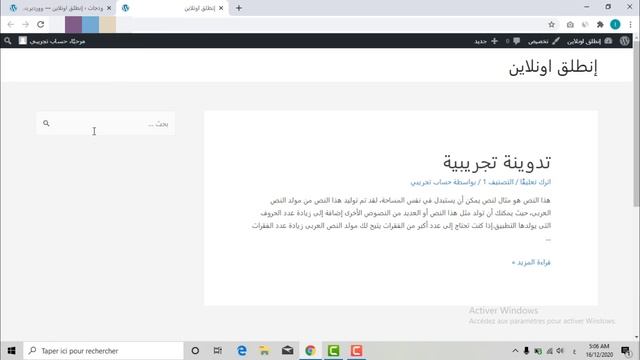Click the faded extension icon beside the camera
This screenshot has height=360, width=640.
tap(585, 24)
